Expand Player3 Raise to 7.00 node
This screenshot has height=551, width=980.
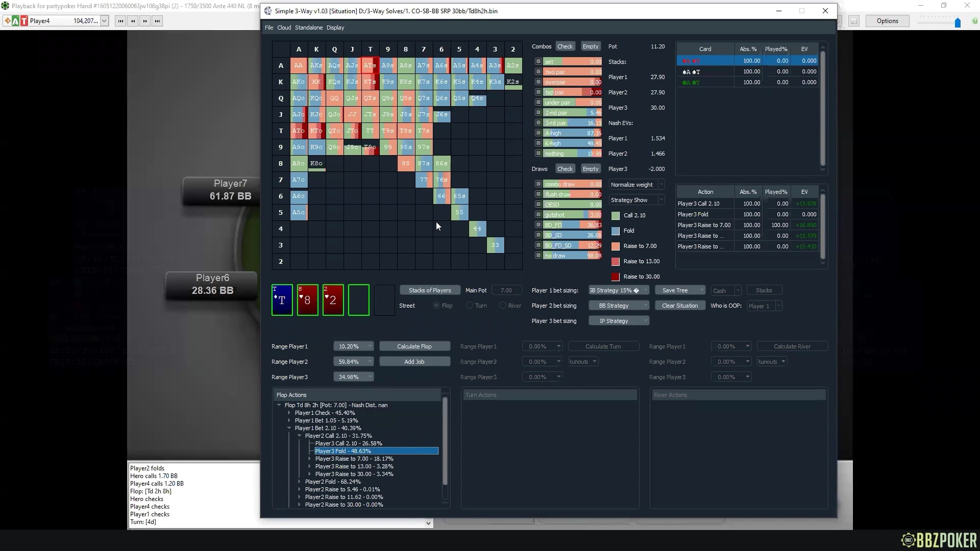(310, 459)
